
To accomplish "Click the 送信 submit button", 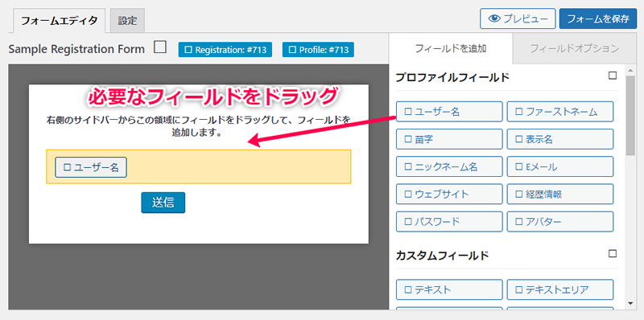I will click(163, 203).
